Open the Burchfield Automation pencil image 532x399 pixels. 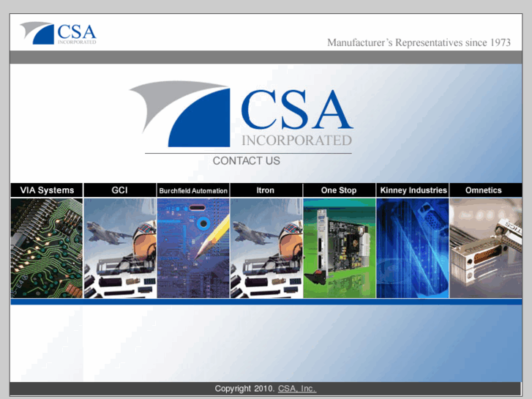[193, 248]
